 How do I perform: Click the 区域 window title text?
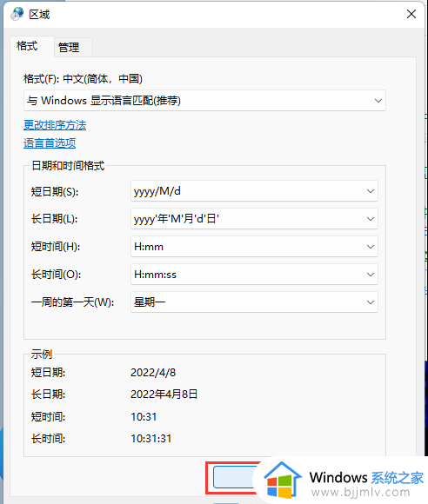click(x=40, y=15)
